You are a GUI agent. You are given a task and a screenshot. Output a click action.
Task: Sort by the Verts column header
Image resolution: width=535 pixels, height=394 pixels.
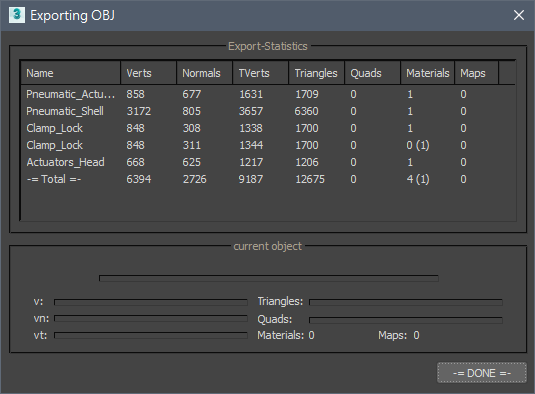pos(148,73)
